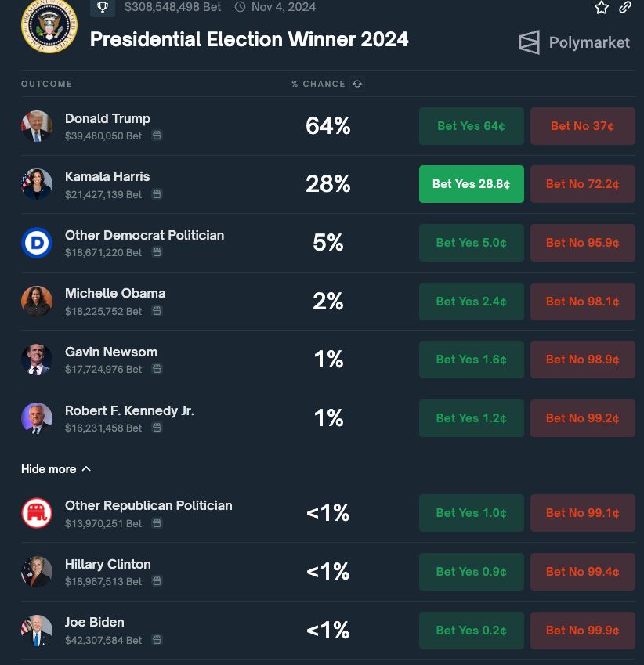
Task: Click the star favorite icon
Action: tap(601, 7)
